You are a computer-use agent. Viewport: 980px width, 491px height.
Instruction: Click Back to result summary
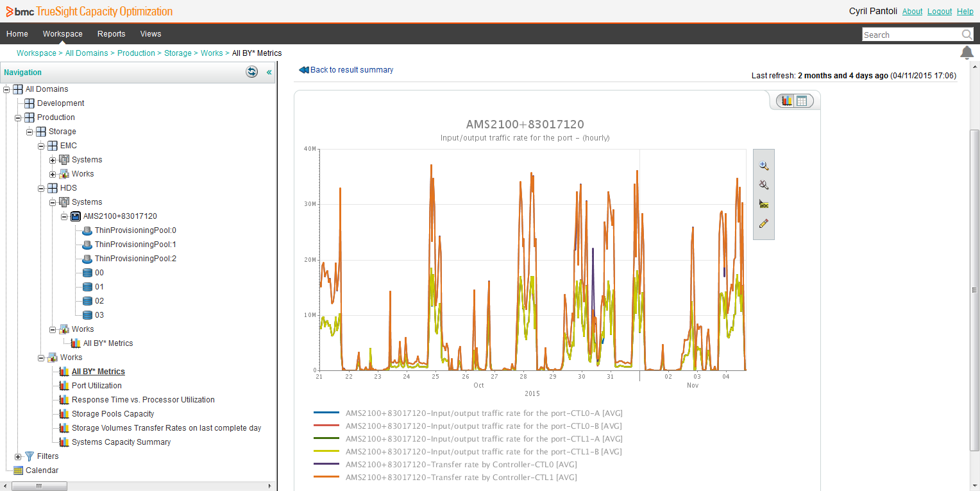click(x=352, y=70)
